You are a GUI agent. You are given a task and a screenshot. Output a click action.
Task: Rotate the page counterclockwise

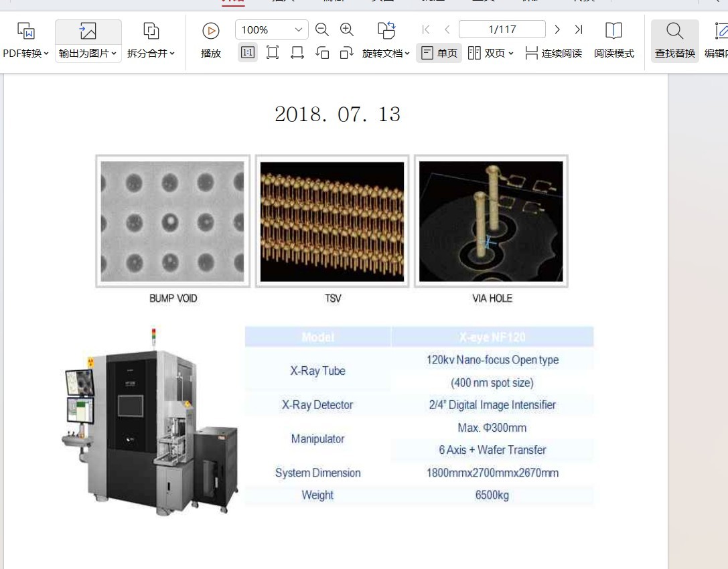[322, 53]
